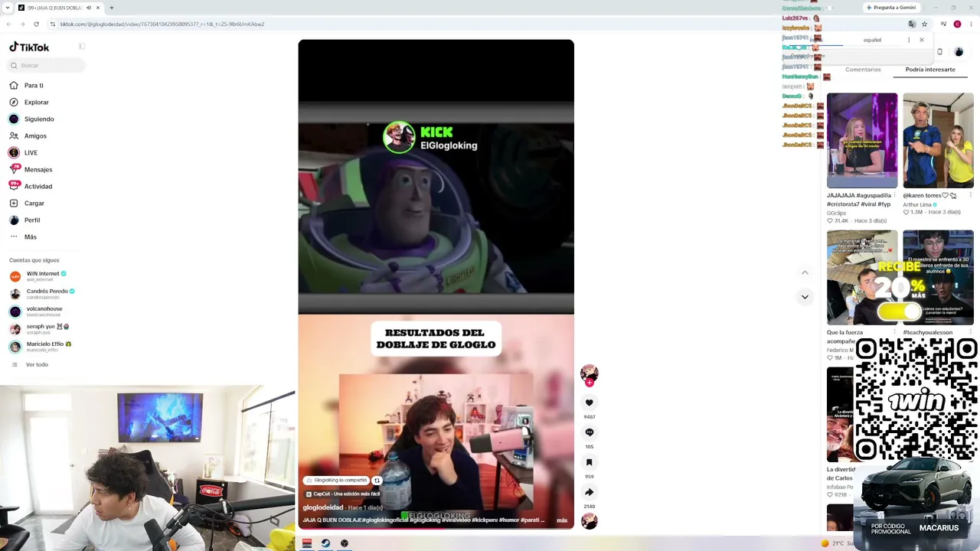Open the LIVE section icon

14,152
